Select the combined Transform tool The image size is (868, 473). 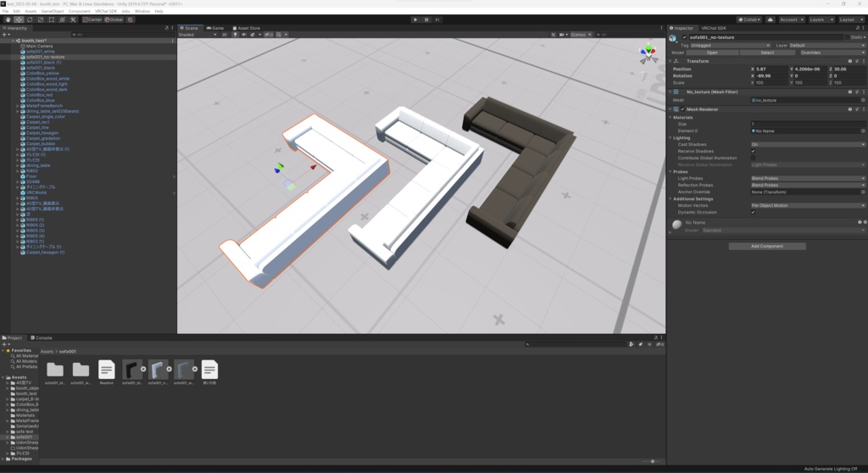(62, 19)
